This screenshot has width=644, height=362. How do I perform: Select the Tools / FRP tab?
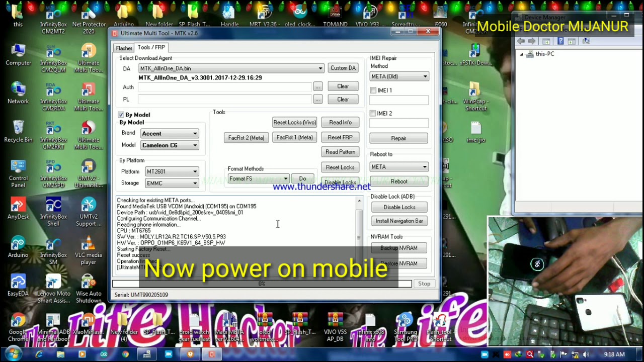point(151,47)
